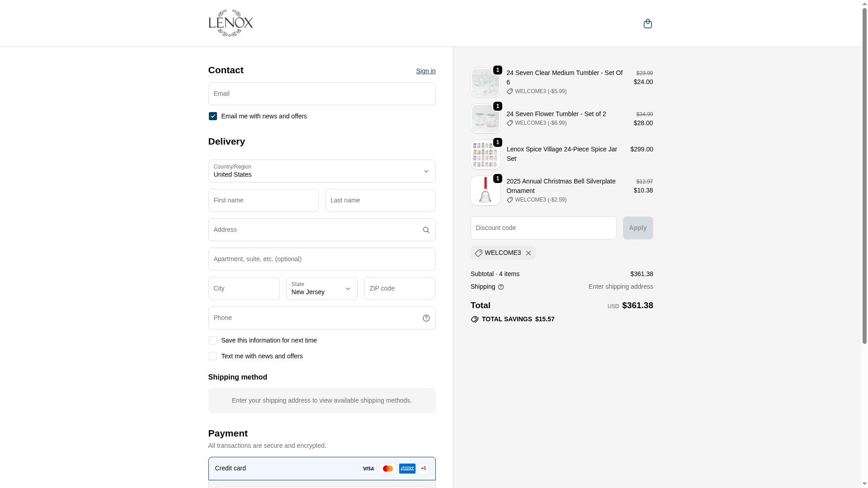The image size is (868, 488).
Task: Click the phone field help icon
Action: (426, 318)
